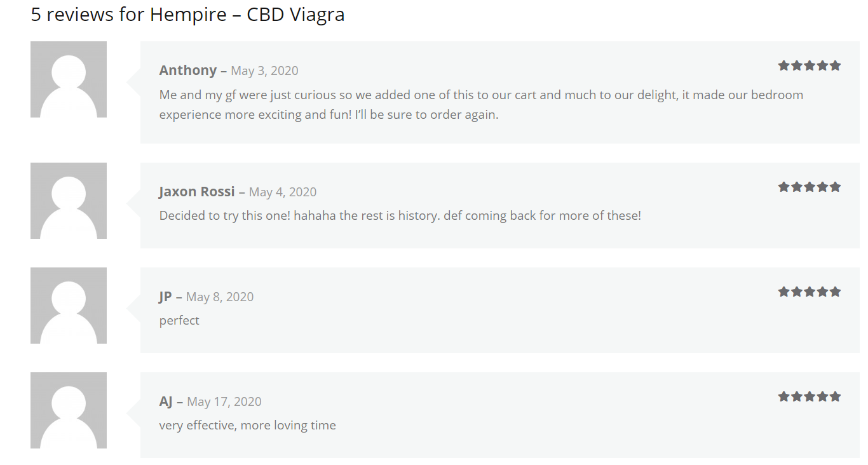This screenshot has height=465, width=868.
Task: Click the May 4, 2020 review date
Action: coord(283,192)
